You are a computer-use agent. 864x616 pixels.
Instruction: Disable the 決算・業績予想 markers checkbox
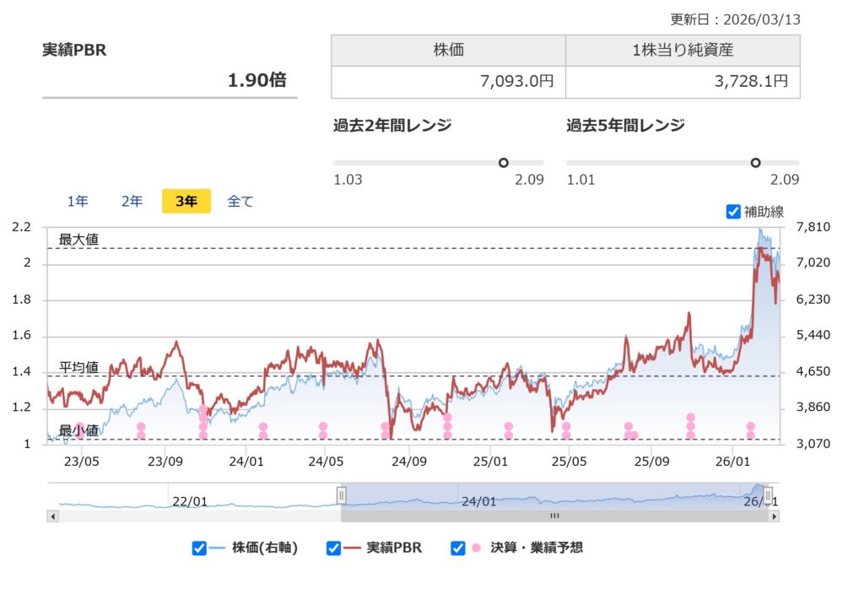(x=458, y=548)
